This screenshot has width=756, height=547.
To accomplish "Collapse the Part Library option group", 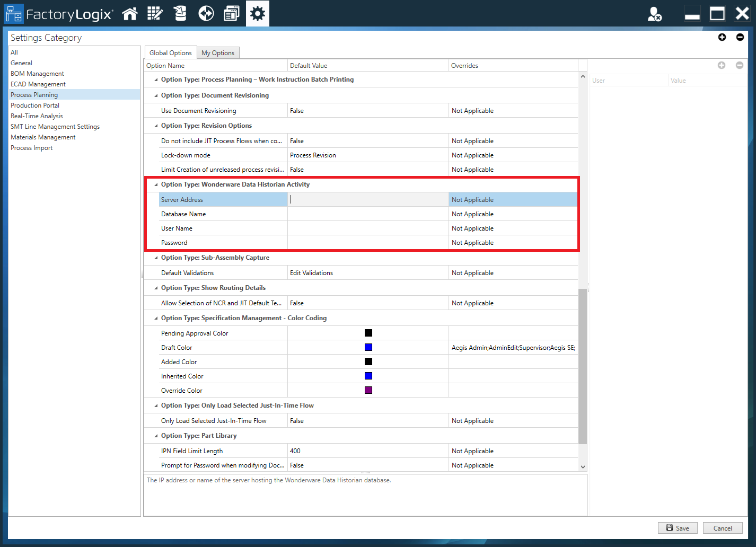I will click(x=156, y=436).
